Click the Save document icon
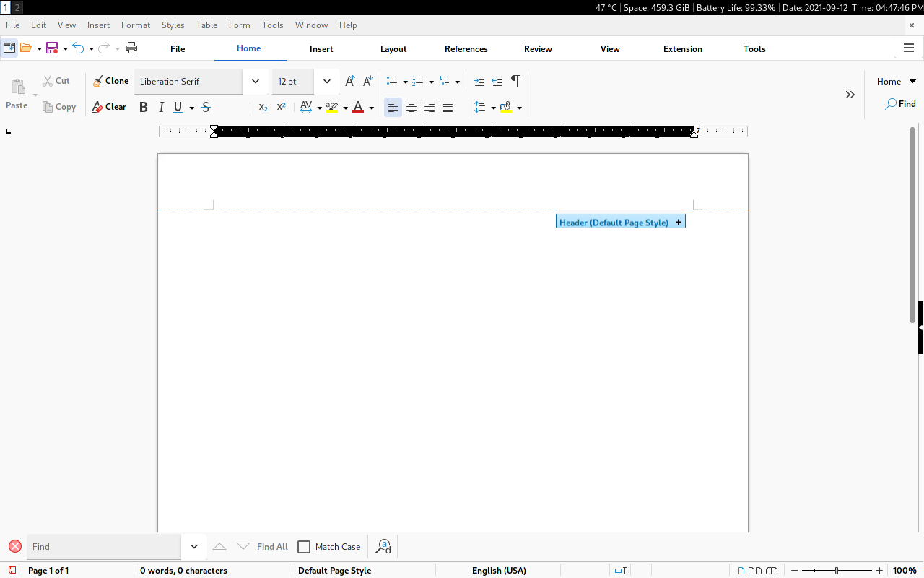Screen dimensions: 924x578 [x=52, y=48]
